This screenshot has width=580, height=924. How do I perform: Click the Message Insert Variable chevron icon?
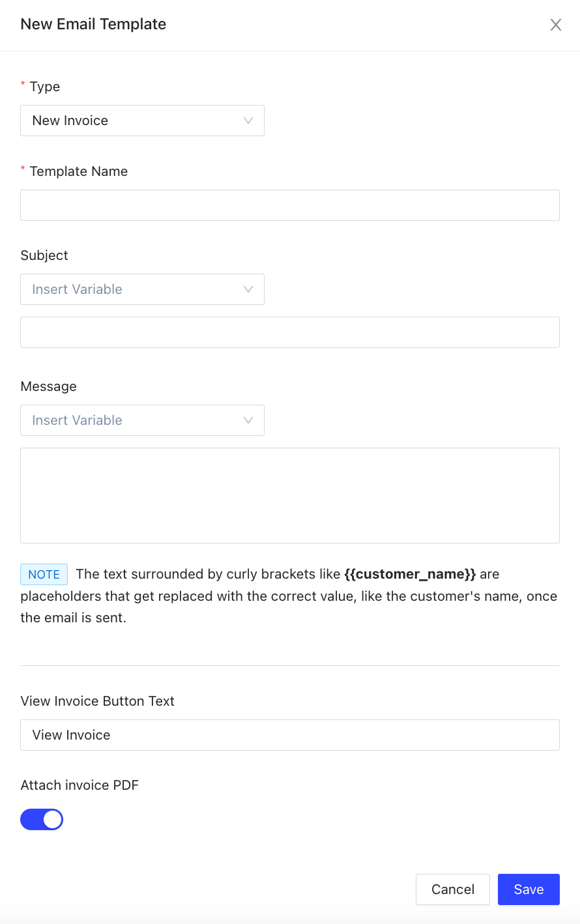[x=248, y=420]
